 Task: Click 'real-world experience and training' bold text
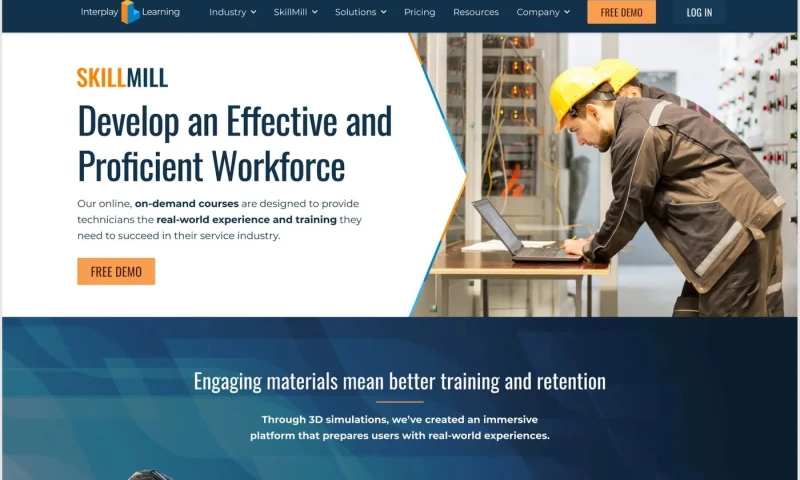tap(246, 219)
